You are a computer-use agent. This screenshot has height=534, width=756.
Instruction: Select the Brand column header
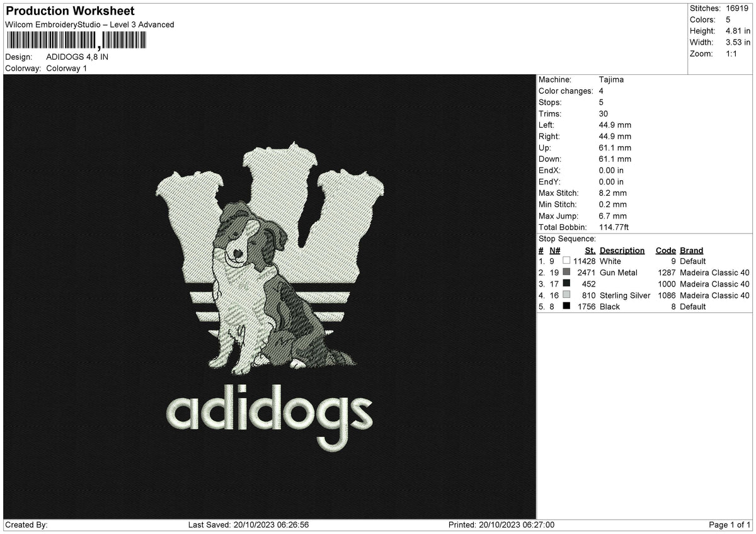691,250
